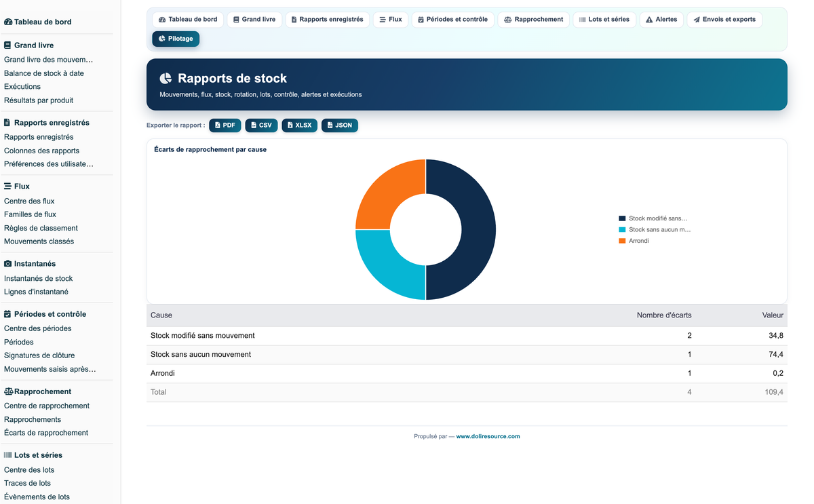Viewport: 814px width, 504px height.
Task: Open Grand livre des mouvements in sidebar
Action: pyautogui.click(x=49, y=60)
